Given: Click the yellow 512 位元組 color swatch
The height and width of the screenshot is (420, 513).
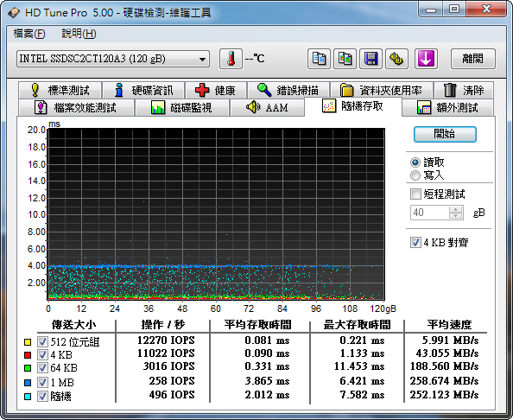Looking at the screenshot, I should tap(28, 342).
